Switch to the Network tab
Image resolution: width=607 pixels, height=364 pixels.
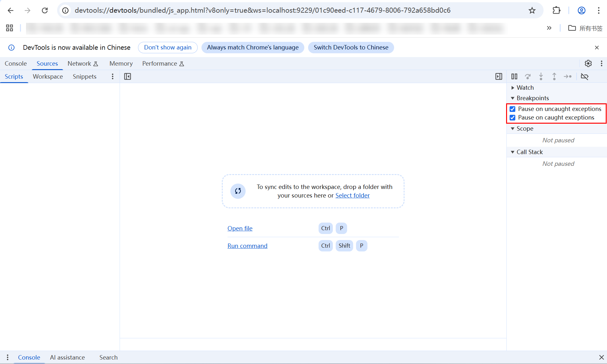79,63
